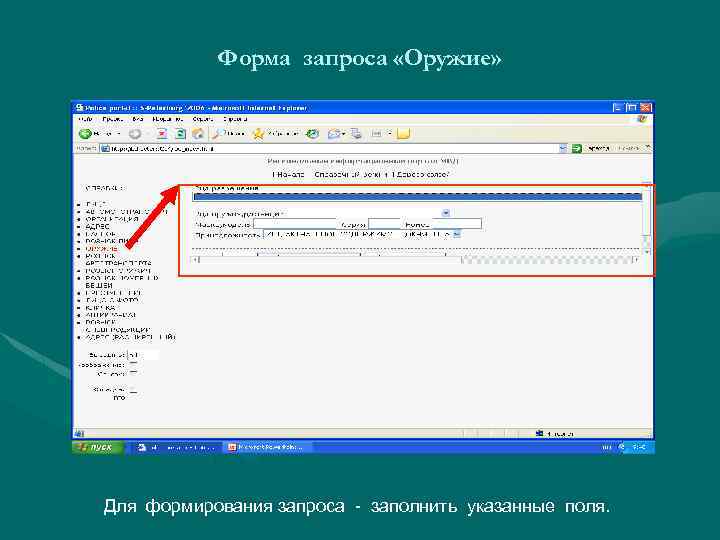Open the Search magnifier toolbar button
This screenshot has width=720, height=540.
[x=229, y=134]
